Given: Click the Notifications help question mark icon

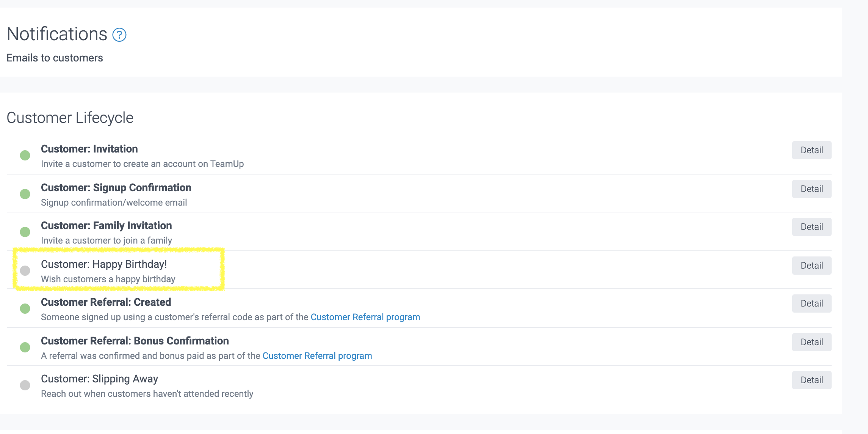Looking at the screenshot, I should coord(119,35).
